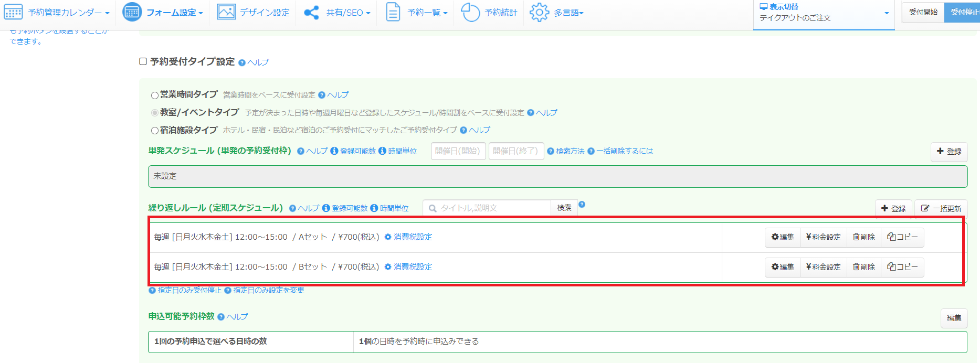The width and height of the screenshot is (980, 363).
Task: Click the design settings picture icon
Action: pyautogui.click(x=226, y=12)
